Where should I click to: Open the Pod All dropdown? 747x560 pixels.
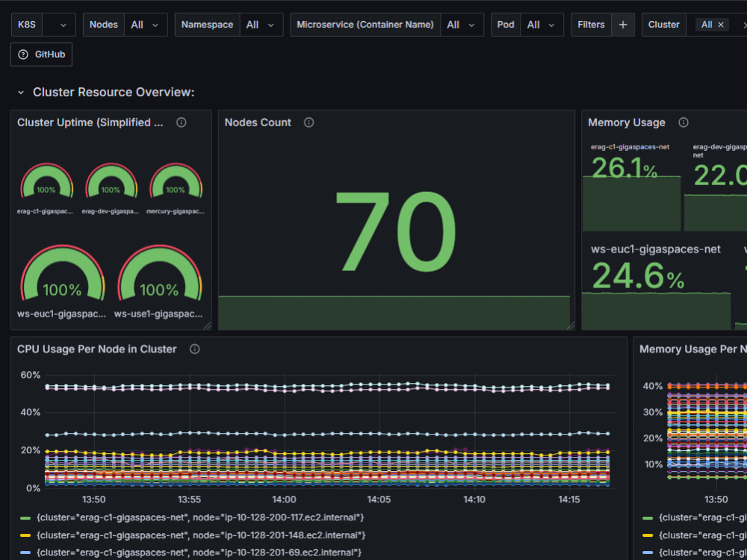point(542,25)
